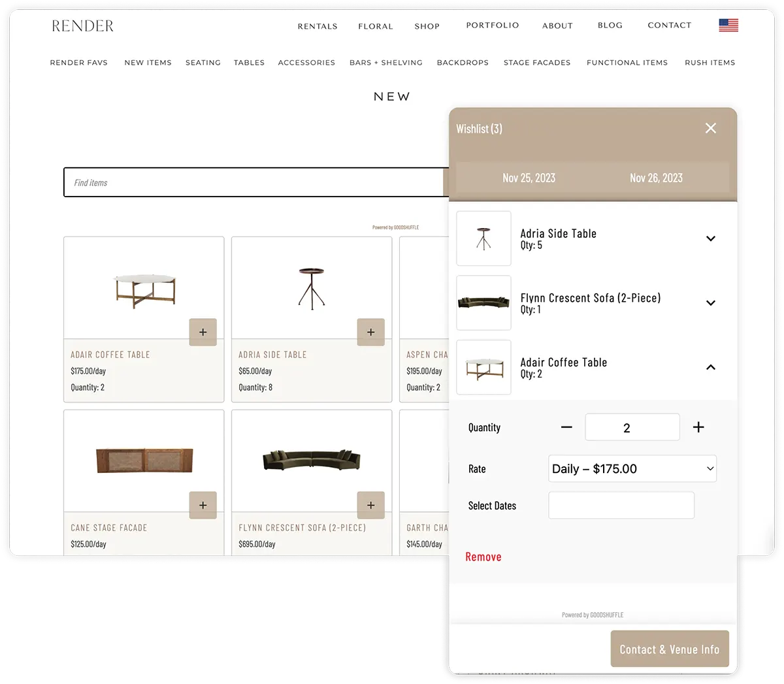Decrease quantity with the minus button
The image size is (784, 684).
[566, 427]
